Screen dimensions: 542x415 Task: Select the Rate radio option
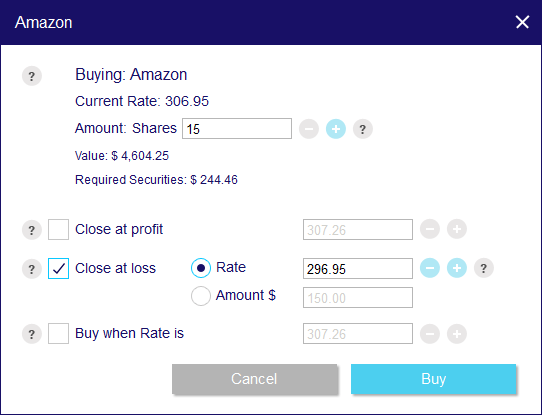coord(201,268)
